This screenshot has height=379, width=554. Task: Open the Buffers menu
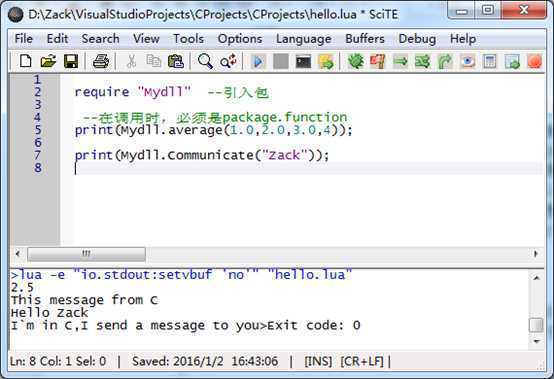pos(365,39)
